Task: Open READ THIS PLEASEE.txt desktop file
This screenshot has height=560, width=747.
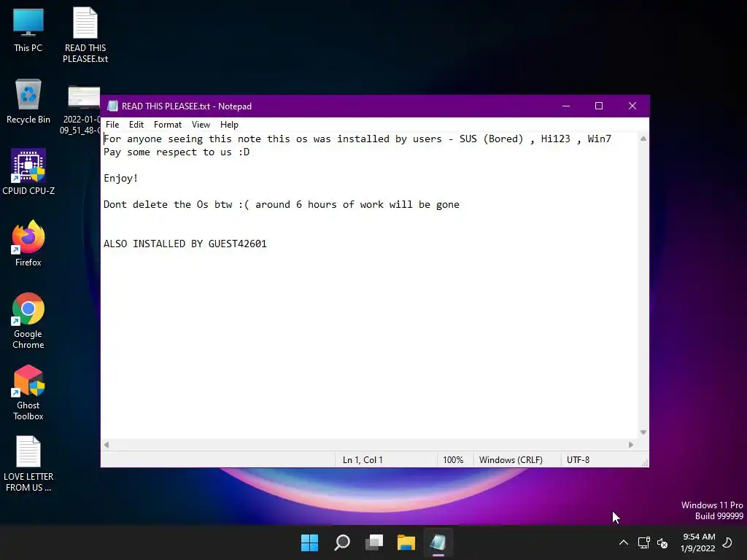Action: [85, 35]
